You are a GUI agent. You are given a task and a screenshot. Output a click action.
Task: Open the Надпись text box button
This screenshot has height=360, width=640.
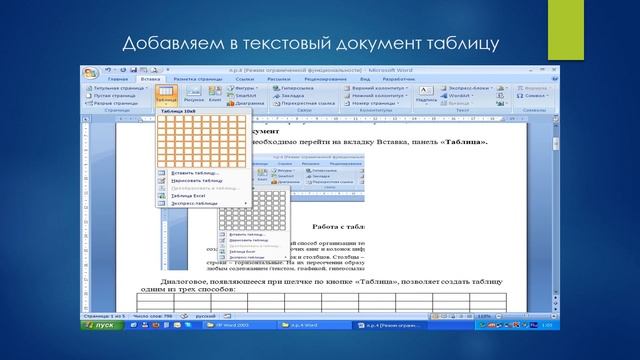click(x=426, y=96)
